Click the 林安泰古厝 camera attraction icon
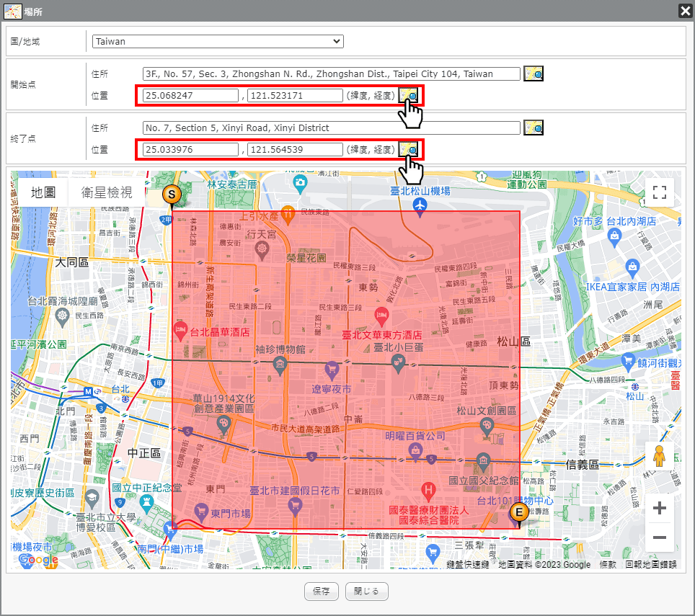Image resolution: width=695 pixels, height=616 pixels. click(x=300, y=183)
